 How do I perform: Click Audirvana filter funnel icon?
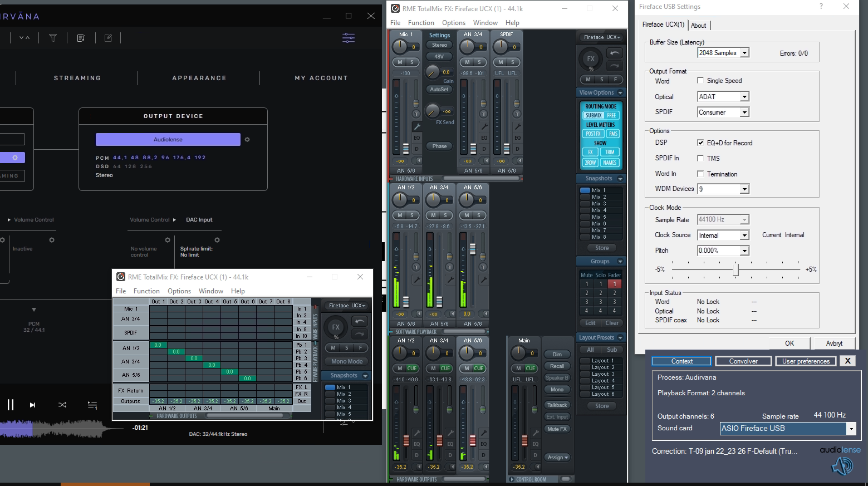[x=53, y=38]
